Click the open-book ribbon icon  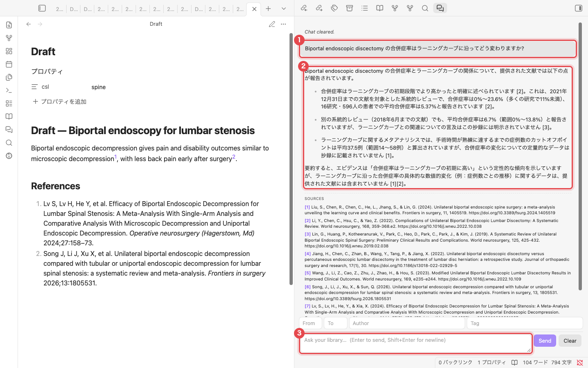pyautogui.click(x=9, y=117)
